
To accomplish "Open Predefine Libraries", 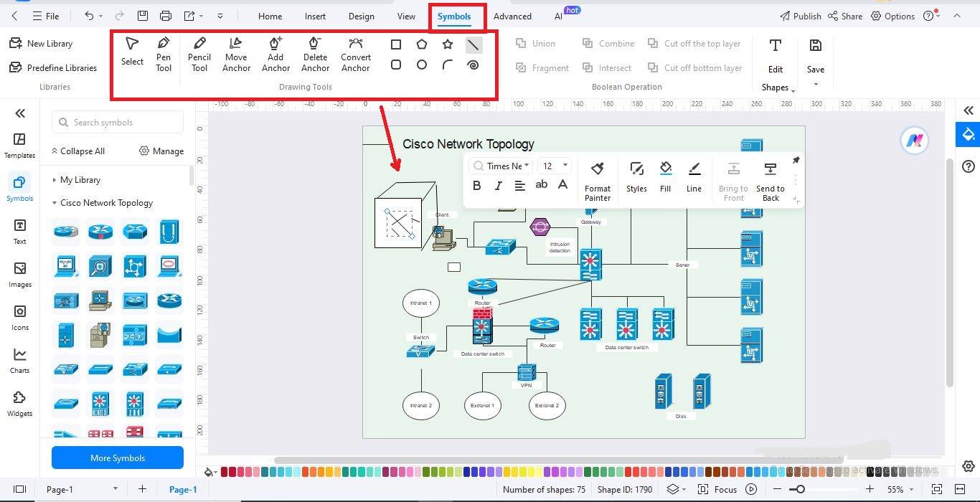I will click(53, 68).
